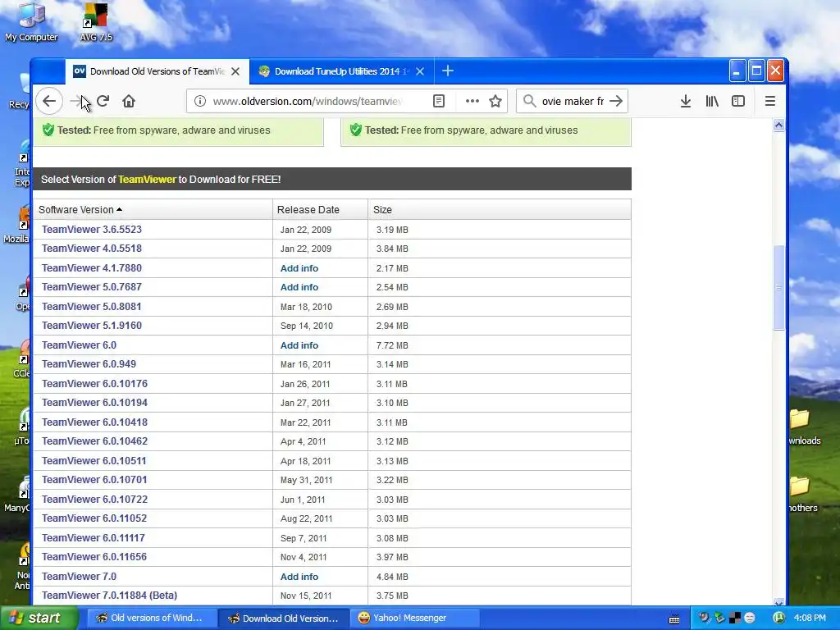Click Add info for TeamViewer 7.0
Screen dimensions: 840x630
(x=299, y=577)
